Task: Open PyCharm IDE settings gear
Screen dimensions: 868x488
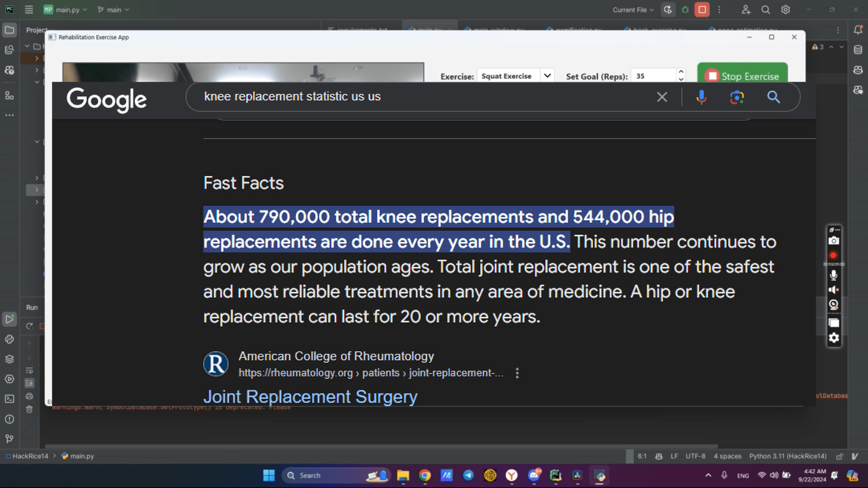Action: pos(786,9)
